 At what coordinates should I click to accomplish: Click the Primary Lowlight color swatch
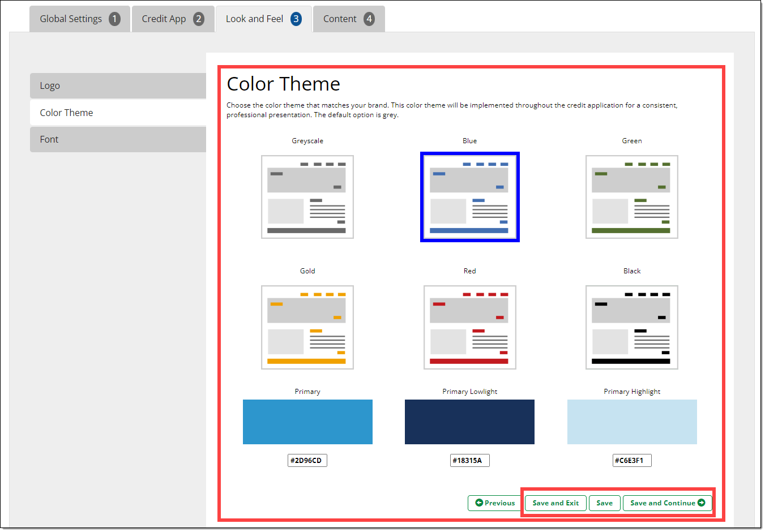[x=469, y=422]
